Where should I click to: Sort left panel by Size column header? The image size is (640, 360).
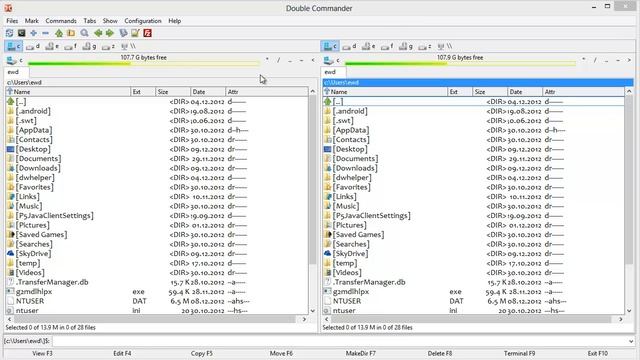pos(173,92)
